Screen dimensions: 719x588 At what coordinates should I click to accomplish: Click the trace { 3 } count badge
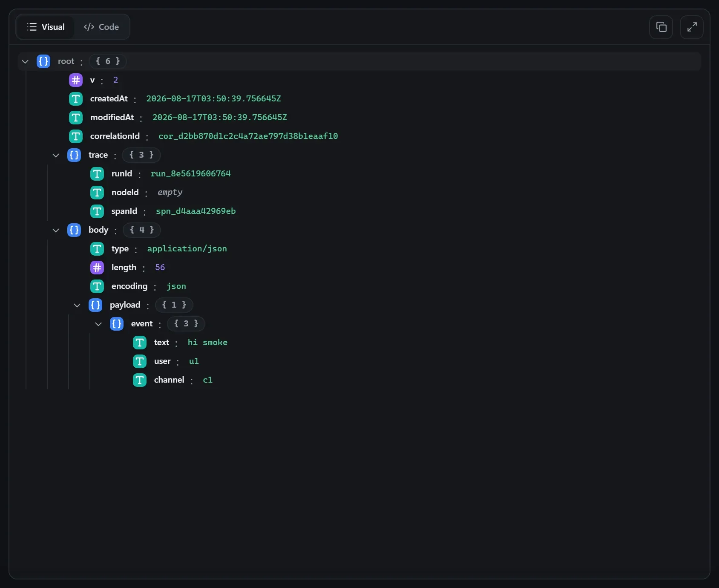[x=141, y=155]
